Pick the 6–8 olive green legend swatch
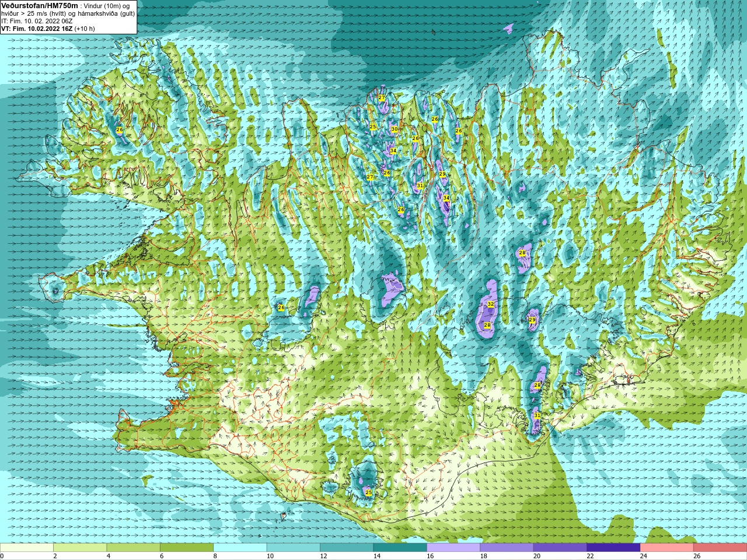 [x=187, y=548]
